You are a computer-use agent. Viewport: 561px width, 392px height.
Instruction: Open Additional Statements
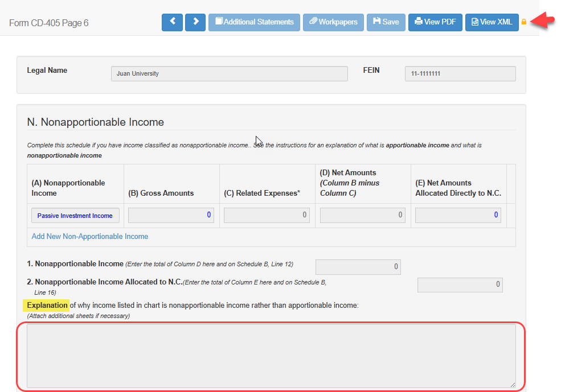254,22
